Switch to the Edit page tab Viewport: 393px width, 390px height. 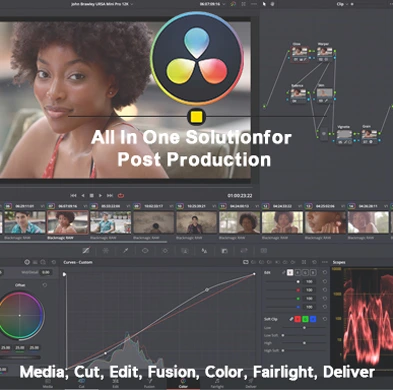coord(115,384)
